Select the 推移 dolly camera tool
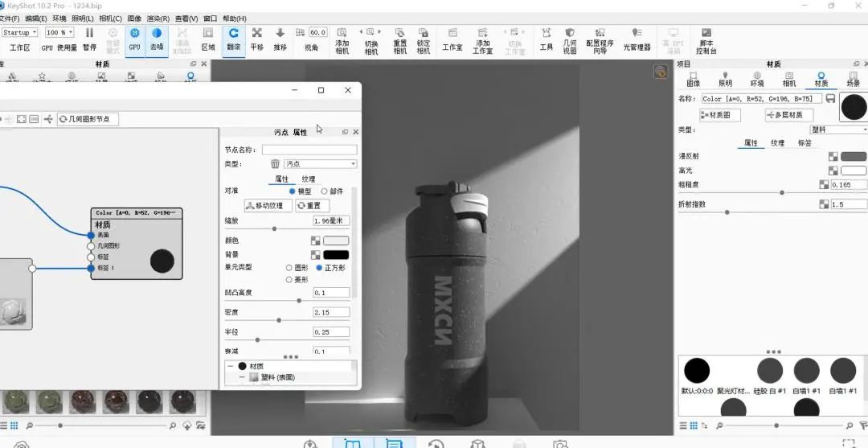This screenshot has width=868, height=448. (x=280, y=33)
